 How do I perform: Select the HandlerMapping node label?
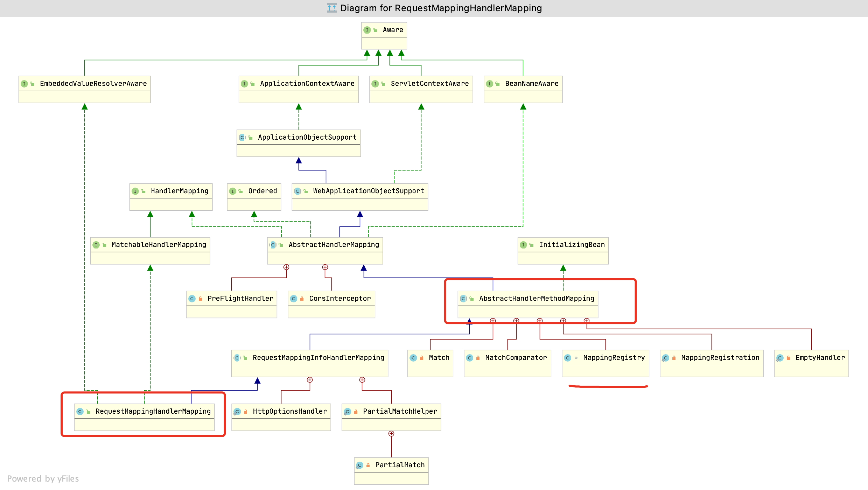click(x=180, y=191)
